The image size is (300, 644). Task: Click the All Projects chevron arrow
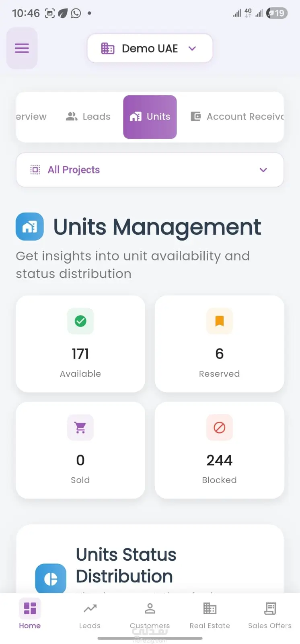(263, 170)
